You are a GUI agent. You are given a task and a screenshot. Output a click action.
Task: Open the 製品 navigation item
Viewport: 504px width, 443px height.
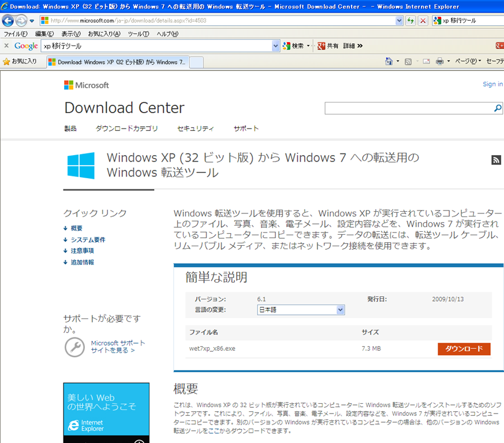(x=70, y=129)
